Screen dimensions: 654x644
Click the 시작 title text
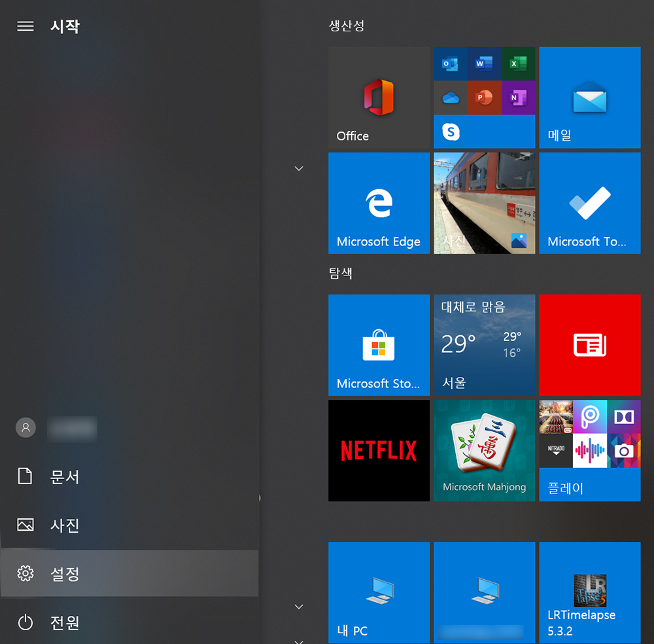pyautogui.click(x=65, y=26)
